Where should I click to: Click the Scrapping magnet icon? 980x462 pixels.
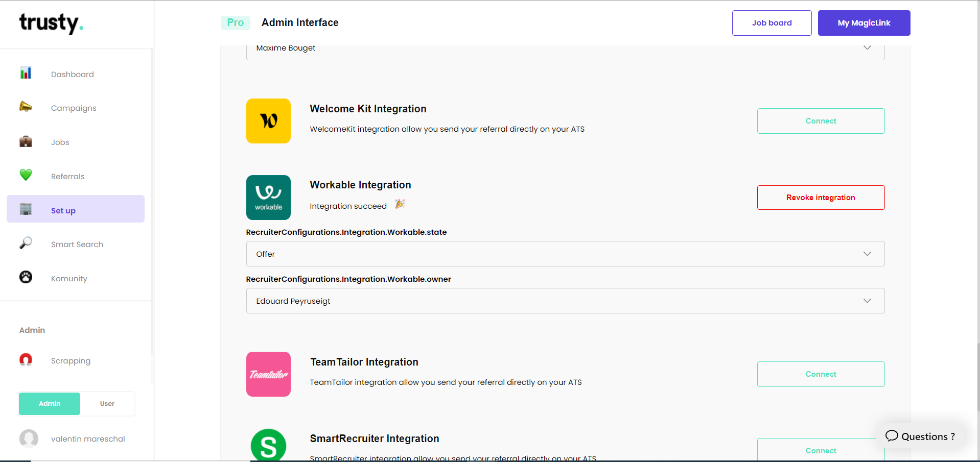[26, 360]
